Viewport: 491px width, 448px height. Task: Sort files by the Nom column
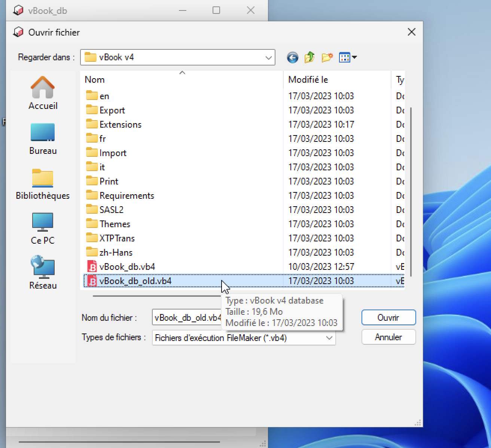(182, 79)
